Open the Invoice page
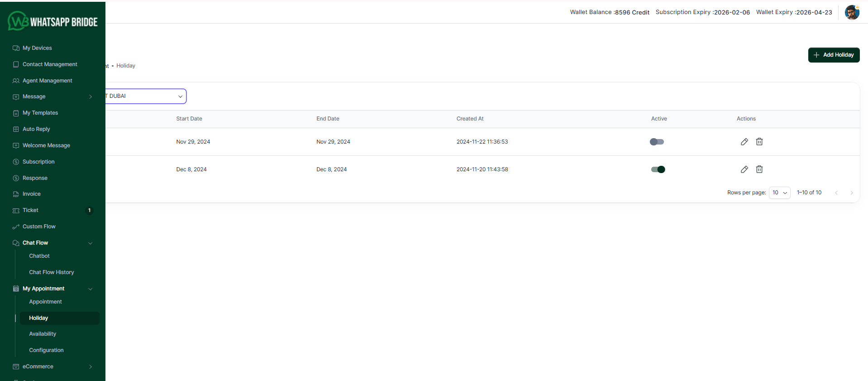 click(x=32, y=194)
